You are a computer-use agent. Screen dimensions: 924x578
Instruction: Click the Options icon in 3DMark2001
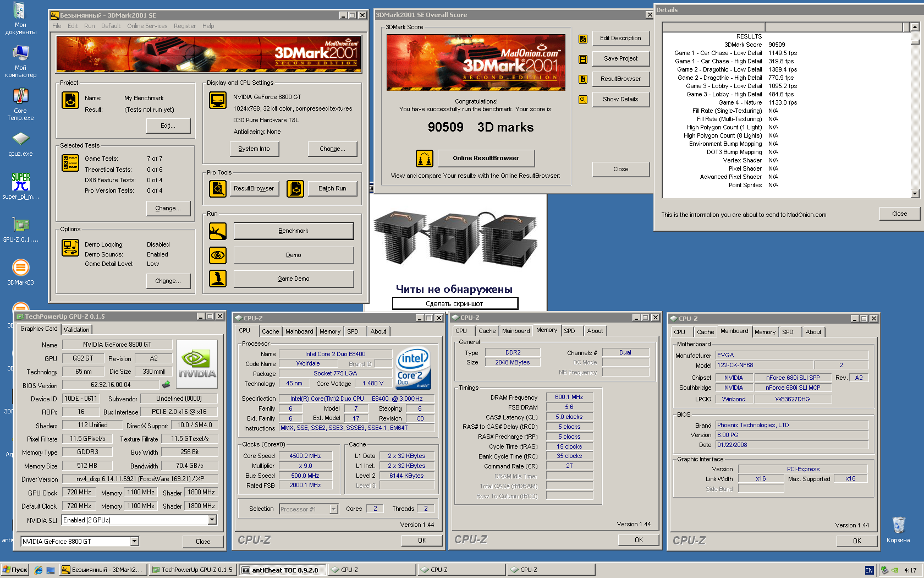click(x=70, y=248)
